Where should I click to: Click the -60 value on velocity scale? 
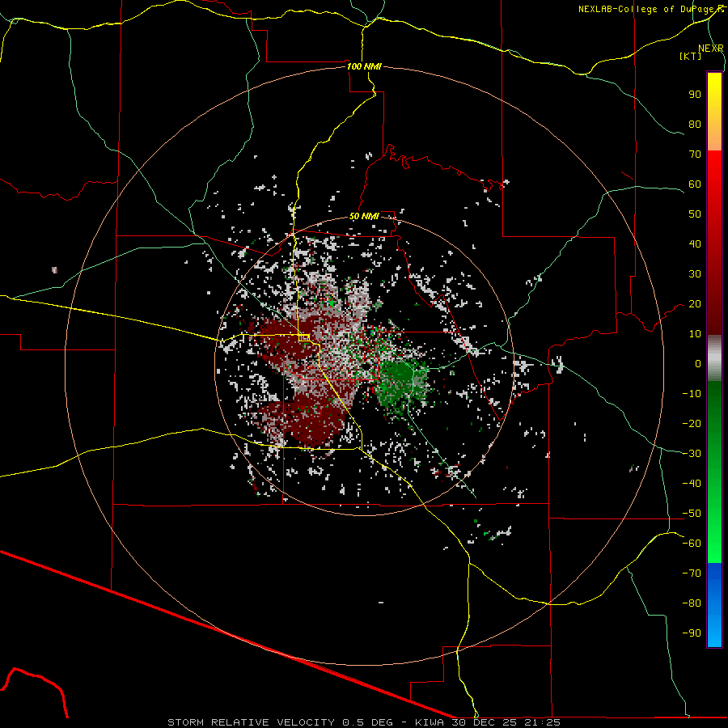[x=692, y=544]
